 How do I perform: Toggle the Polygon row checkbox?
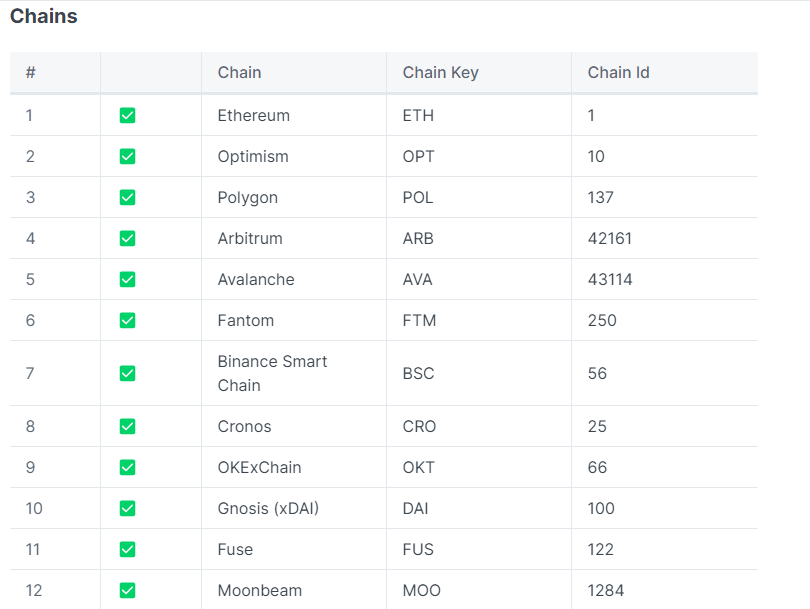point(127,198)
